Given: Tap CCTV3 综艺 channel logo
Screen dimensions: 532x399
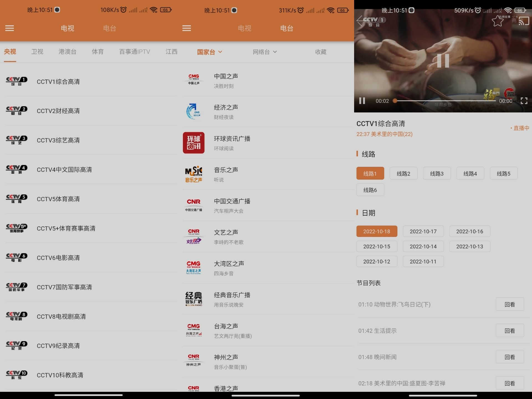Looking at the screenshot, I should click(17, 140).
